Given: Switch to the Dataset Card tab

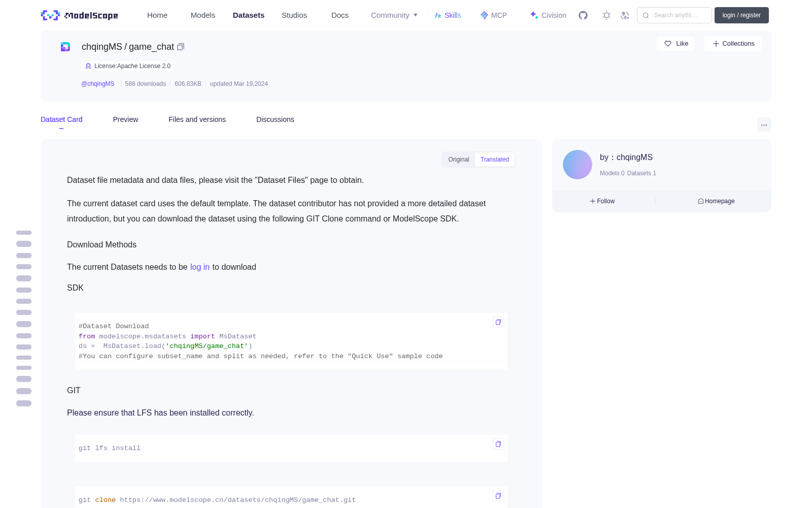Looking at the screenshot, I should coord(61,119).
